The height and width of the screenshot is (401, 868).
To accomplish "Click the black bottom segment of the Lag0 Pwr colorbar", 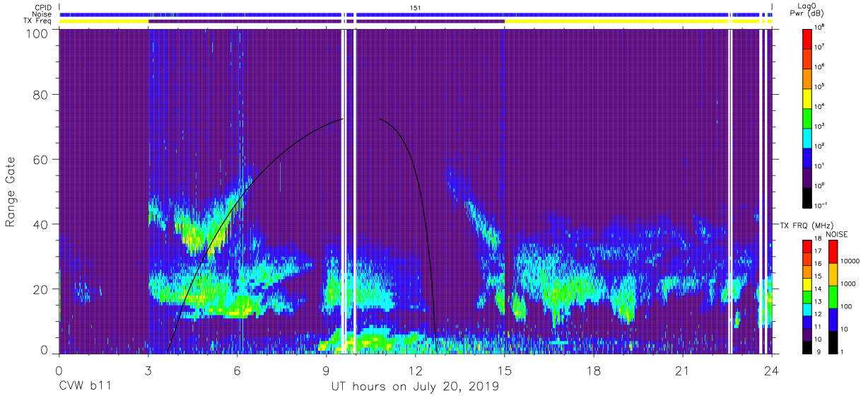I will [x=808, y=197].
